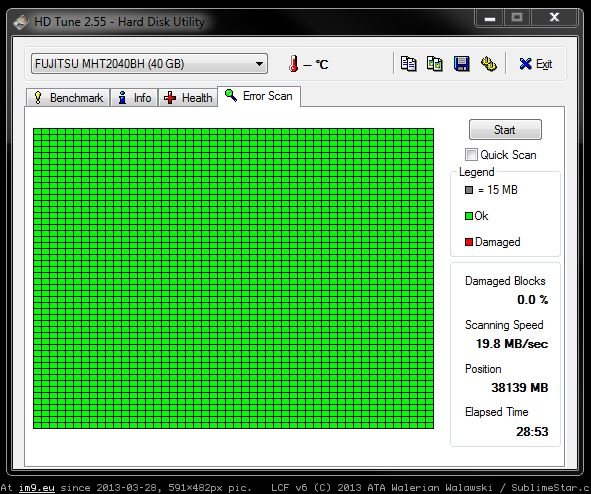Start the error scan

[505, 130]
